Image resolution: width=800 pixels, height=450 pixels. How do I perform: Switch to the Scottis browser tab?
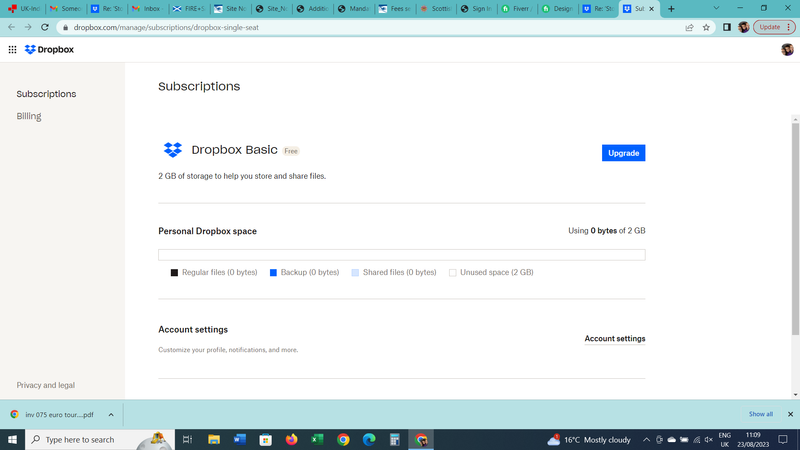(436, 9)
